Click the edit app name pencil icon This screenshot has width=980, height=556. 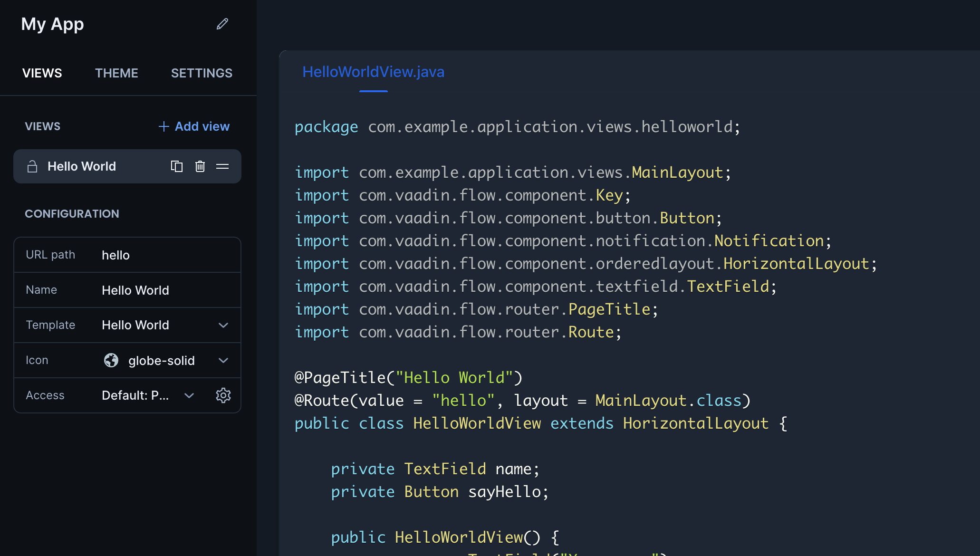point(221,24)
